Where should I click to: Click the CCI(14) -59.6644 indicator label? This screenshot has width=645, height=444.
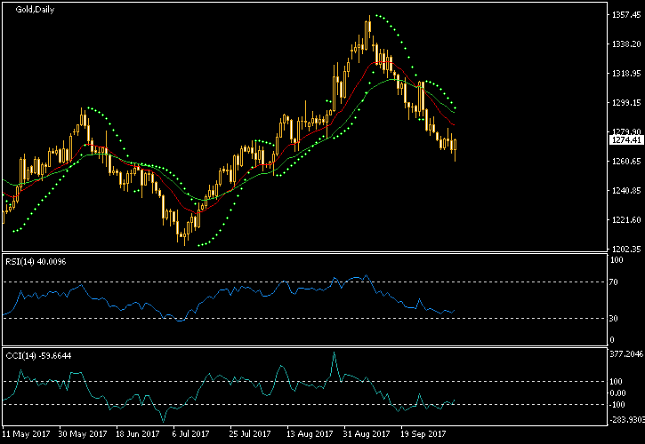click(x=38, y=356)
